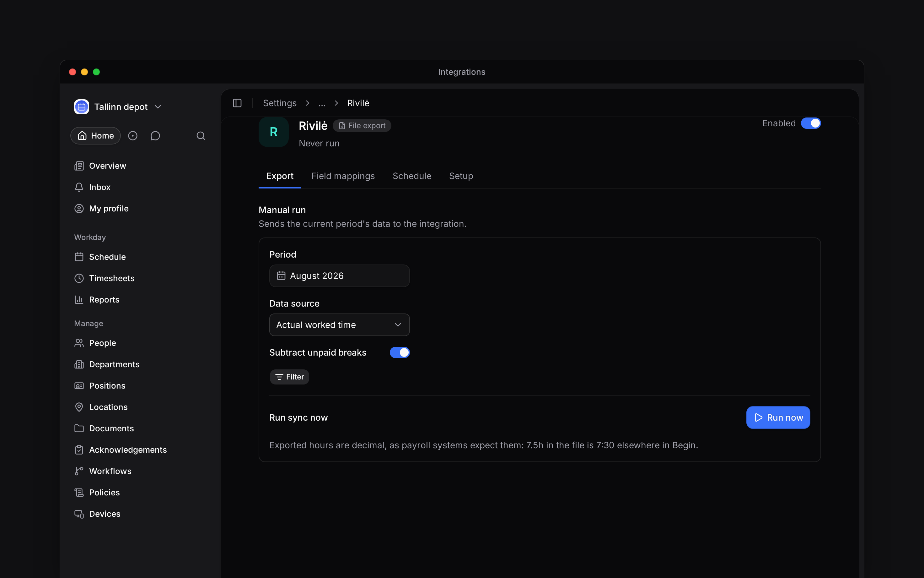Click the People group icon
Viewport: 924px width, 578px height.
[x=79, y=343]
